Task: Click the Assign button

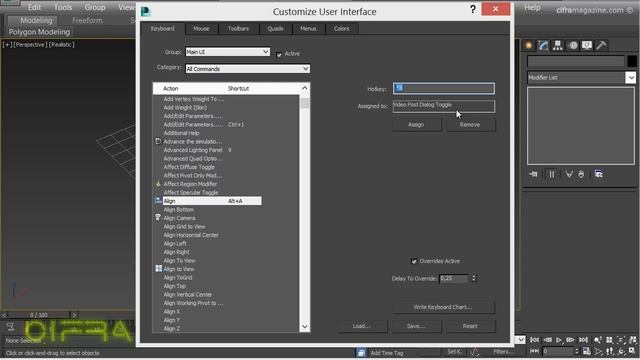Action: tap(416, 124)
